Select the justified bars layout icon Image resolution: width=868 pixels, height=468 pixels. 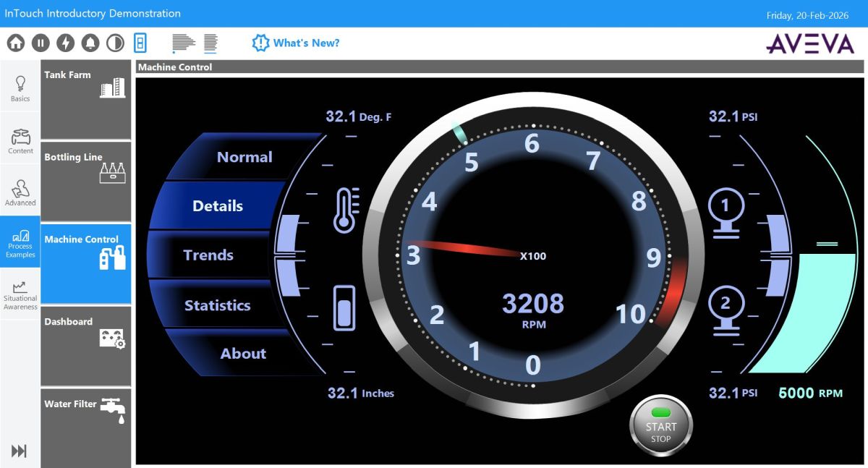pyautogui.click(x=210, y=43)
